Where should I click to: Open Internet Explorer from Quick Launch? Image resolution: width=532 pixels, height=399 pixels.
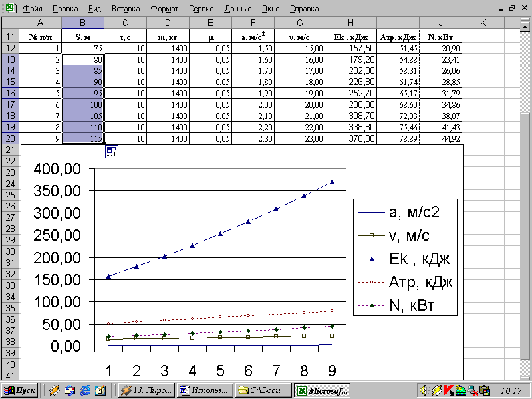(84, 390)
